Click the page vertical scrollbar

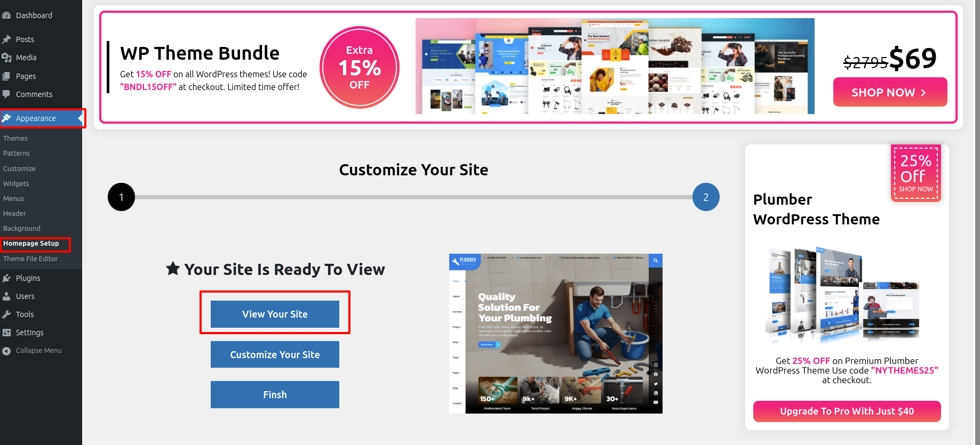[x=977, y=222]
